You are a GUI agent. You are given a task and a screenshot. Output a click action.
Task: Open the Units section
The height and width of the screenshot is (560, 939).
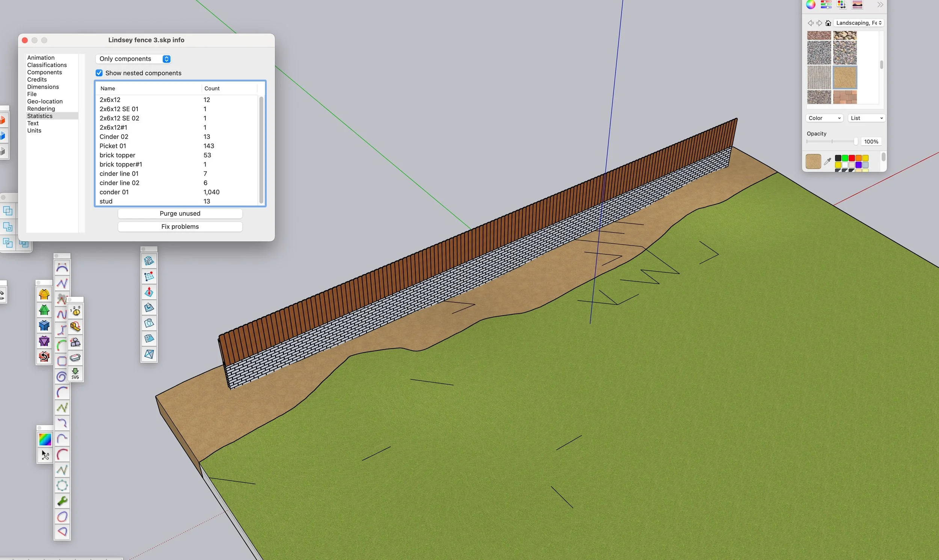tap(34, 131)
